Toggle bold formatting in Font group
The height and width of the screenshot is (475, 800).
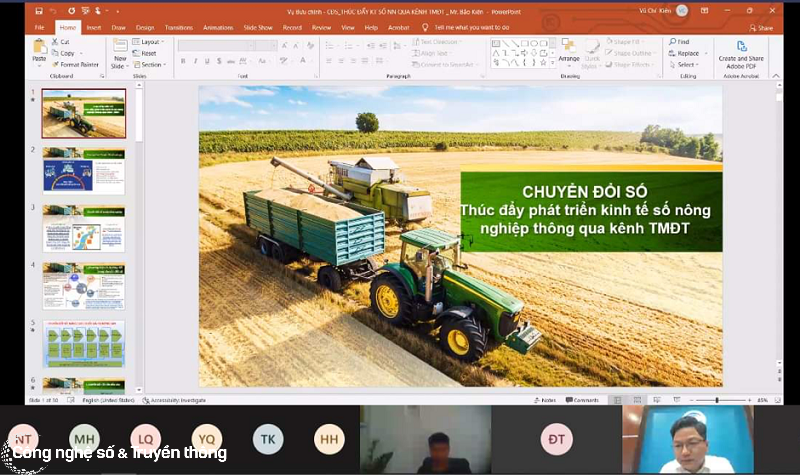click(183, 61)
